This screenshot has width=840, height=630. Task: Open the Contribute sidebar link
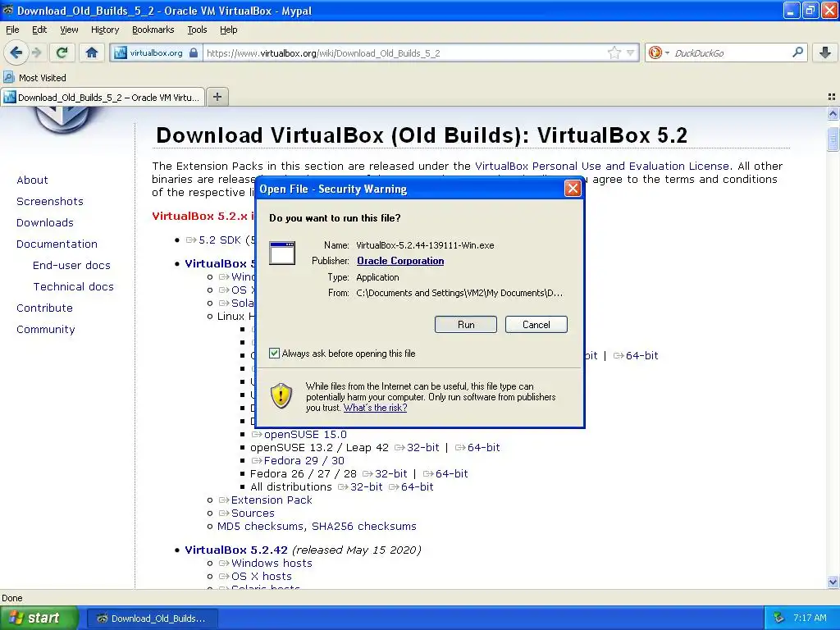(44, 308)
